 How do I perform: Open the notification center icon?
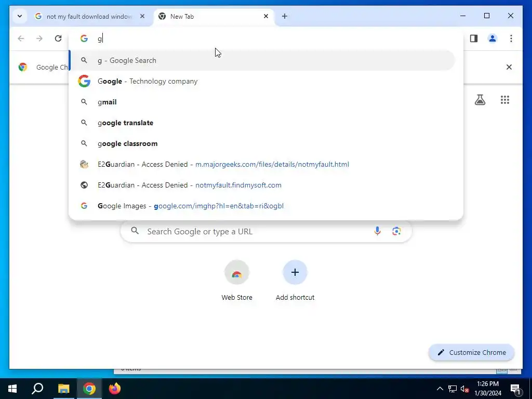click(515, 389)
